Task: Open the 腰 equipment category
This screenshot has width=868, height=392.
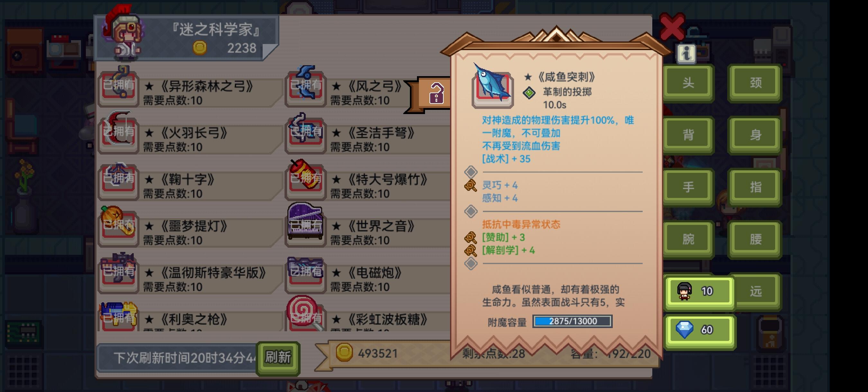Action: coord(755,239)
